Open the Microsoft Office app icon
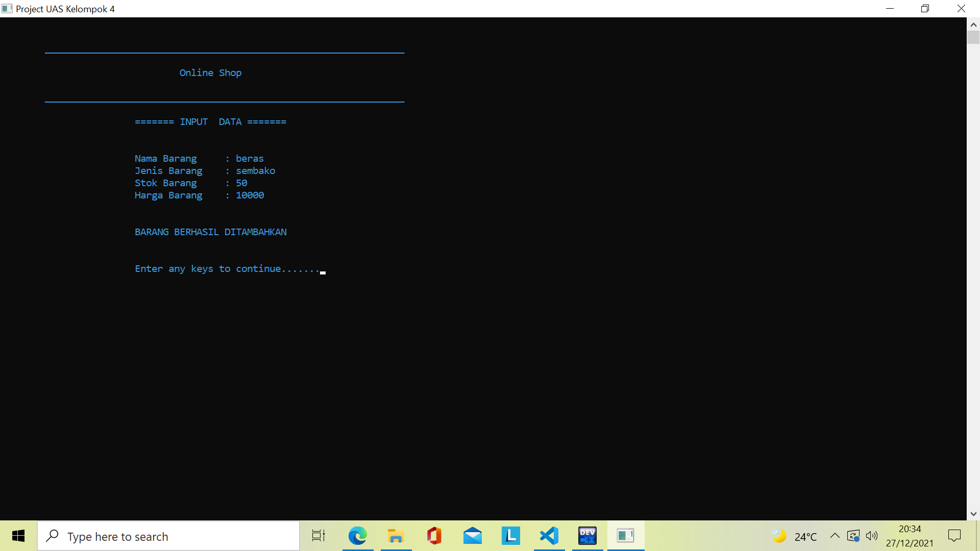Image resolution: width=980 pixels, height=551 pixels. 434,536
